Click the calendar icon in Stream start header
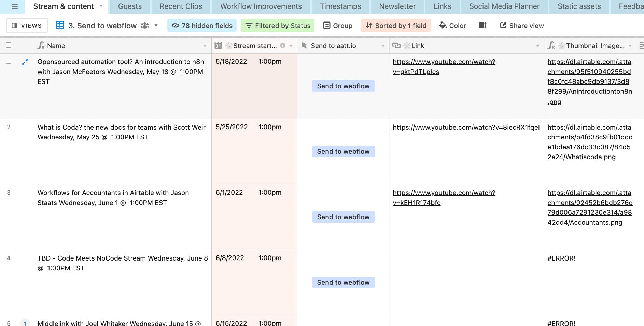644x326 pixels. coord(218,45)
